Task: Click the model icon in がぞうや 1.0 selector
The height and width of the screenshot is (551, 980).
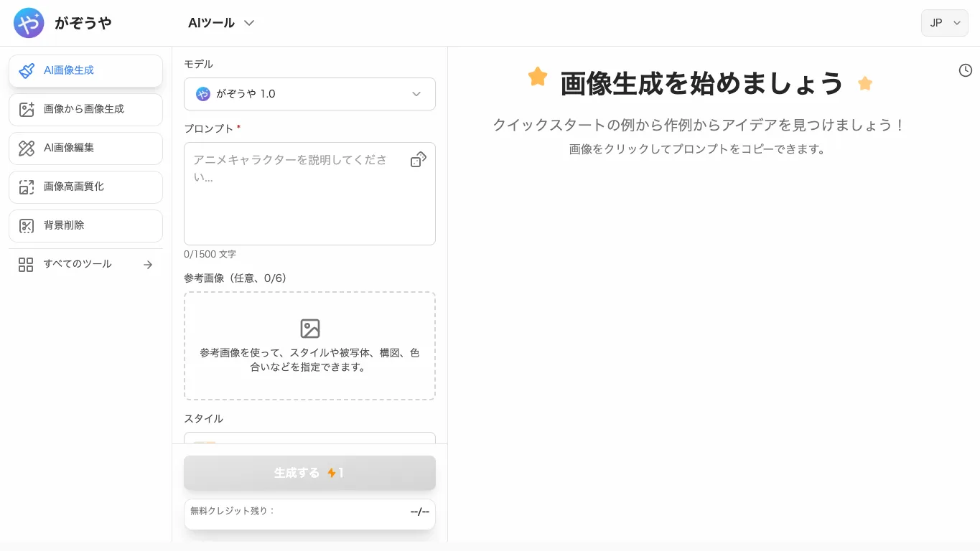Action: tap(203, 94)
